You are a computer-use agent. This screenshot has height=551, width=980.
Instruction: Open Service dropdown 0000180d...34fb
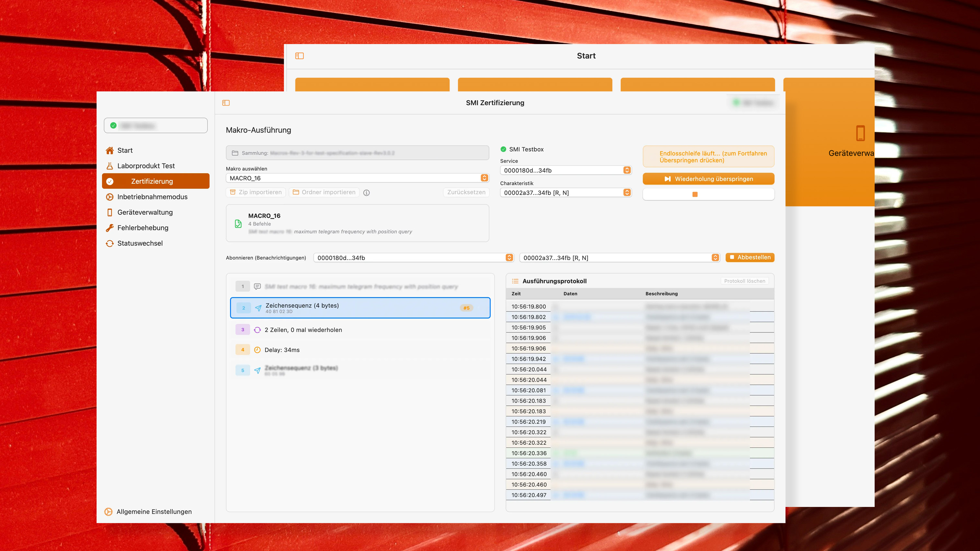point(566,170)
